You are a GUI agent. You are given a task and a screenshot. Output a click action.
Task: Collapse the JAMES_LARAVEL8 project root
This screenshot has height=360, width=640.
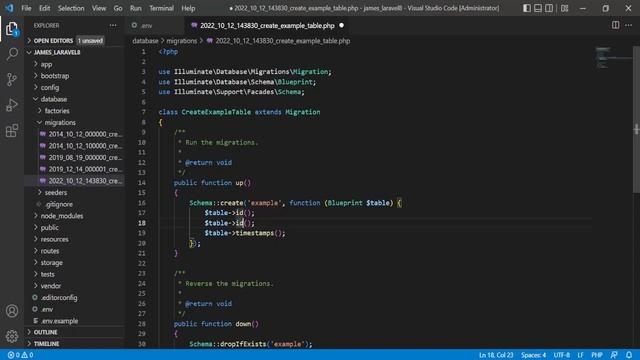click(75, 52)
